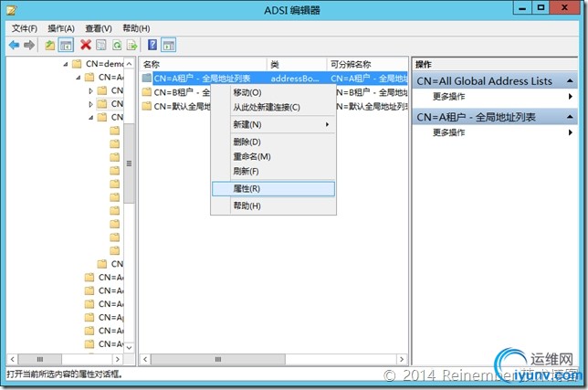
Task: Open 更多操作 under CN=A租户 - 全局地址列表
Action: pyautogui.click(x=495, y=132)
